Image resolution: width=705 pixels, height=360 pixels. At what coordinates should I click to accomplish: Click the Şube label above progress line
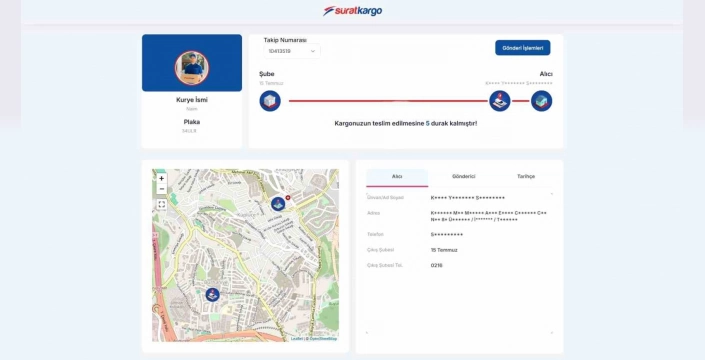coord(267,74)
